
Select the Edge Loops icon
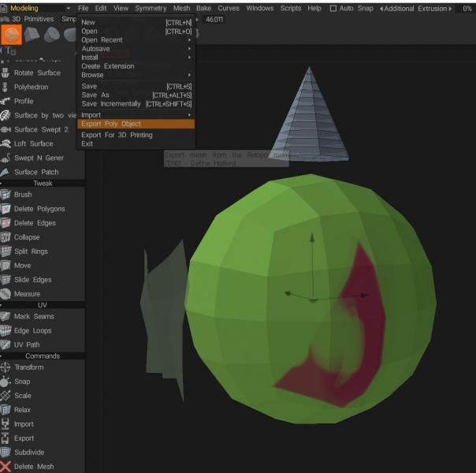tap(6, 330)
